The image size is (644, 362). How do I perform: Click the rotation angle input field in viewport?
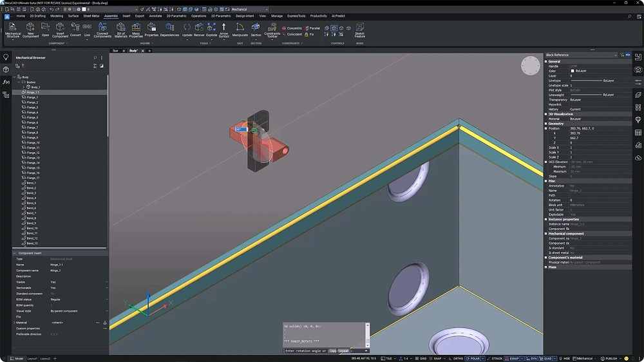tap(241, 129)
